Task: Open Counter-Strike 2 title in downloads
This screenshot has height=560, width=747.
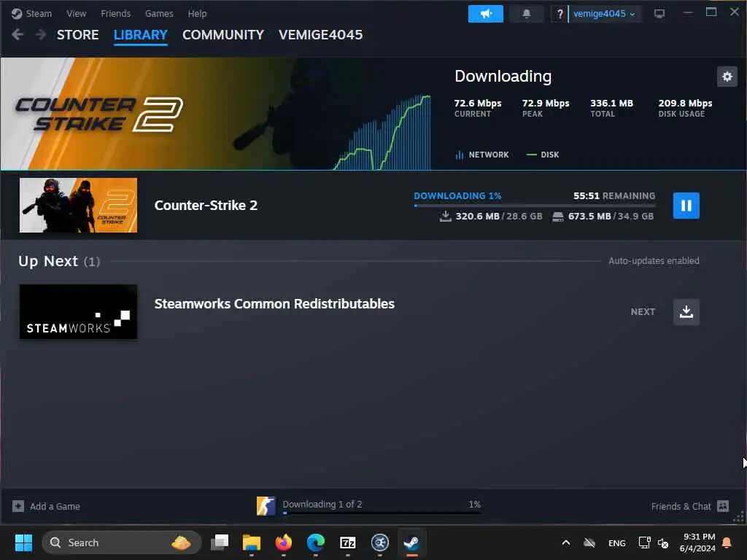Action: (x=206, y=205)
